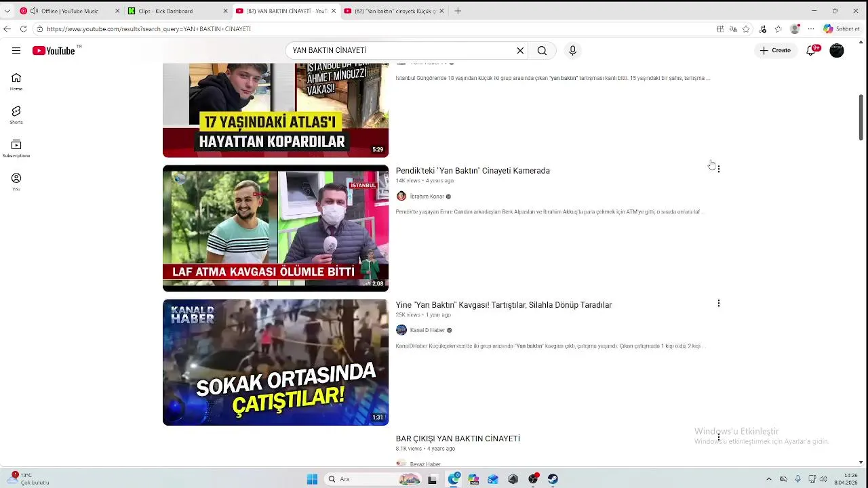Open Microsoft Edge from the taskbar
This screenshot has height=488, width=868.
point(454,479)
